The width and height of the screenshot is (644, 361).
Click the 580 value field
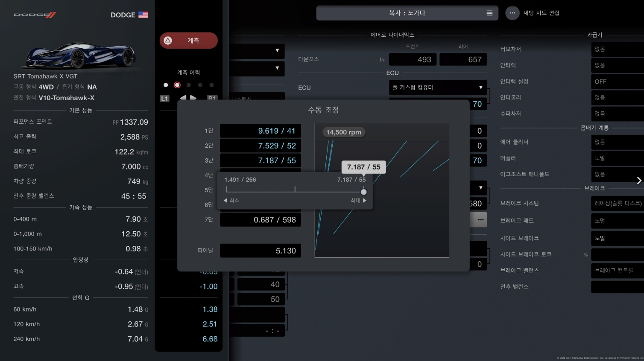[478, 204]
